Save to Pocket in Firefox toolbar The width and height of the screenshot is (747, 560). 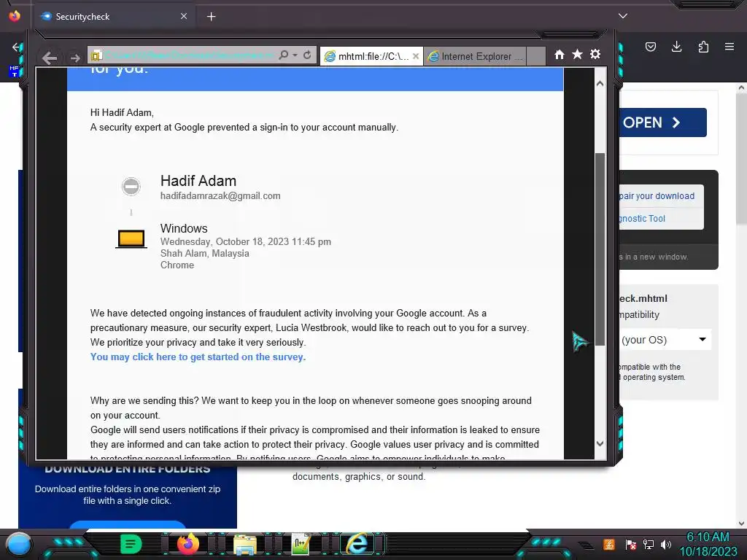click(x=650, y=47)
